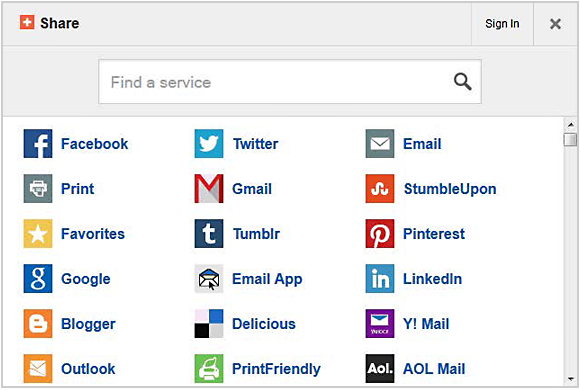Select the Tumblr icon
The image size is (580, 390).
pos(209,233)
